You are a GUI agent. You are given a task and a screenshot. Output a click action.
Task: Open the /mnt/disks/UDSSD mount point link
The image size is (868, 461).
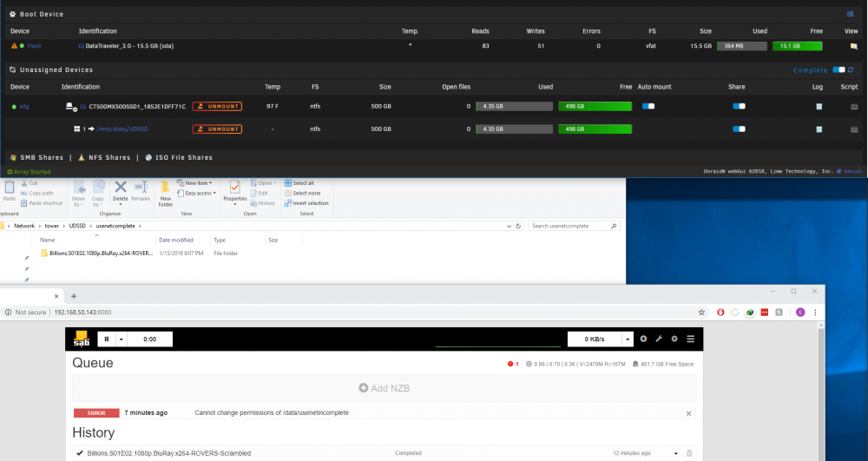click(x=122, y=129)
